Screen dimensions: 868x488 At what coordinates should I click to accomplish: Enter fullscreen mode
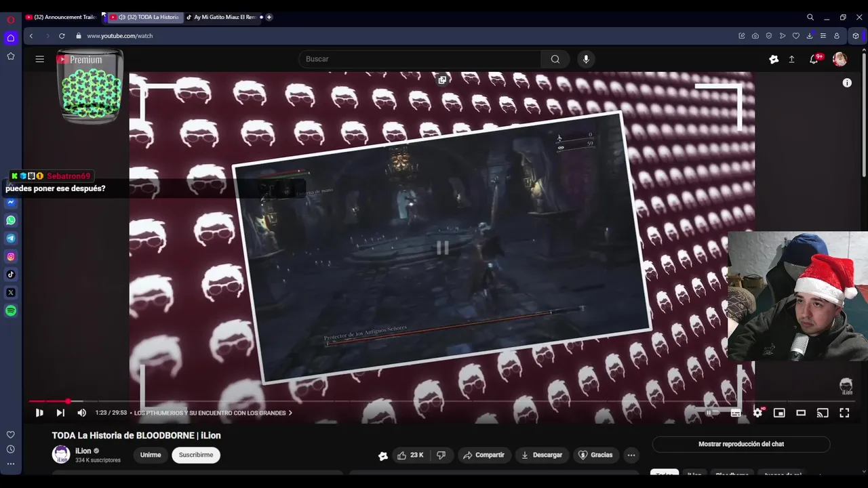844,413
